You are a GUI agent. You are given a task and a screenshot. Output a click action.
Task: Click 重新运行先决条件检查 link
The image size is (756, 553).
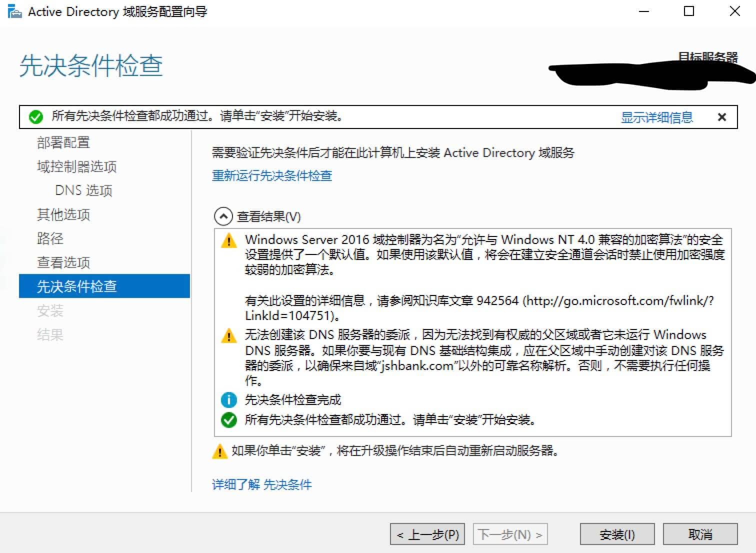click(x=271, y=175)
